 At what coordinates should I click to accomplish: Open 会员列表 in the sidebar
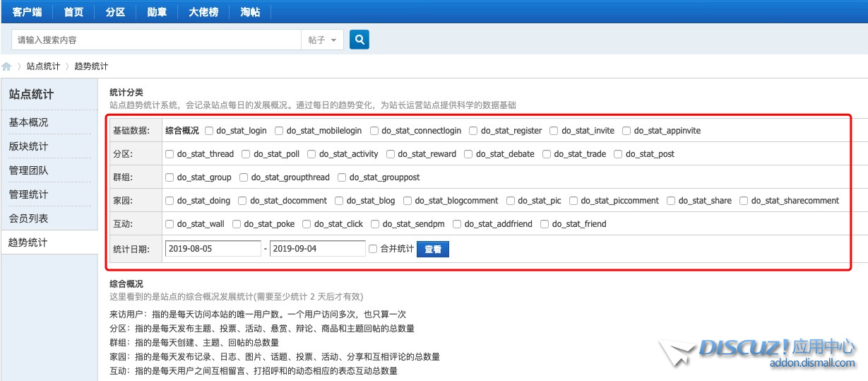click(29, 218)
